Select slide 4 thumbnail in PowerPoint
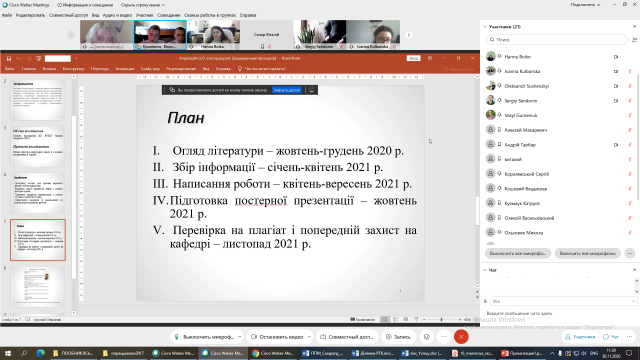The width and height of the screenshot is (640, 360). click(x=38, y=193)
